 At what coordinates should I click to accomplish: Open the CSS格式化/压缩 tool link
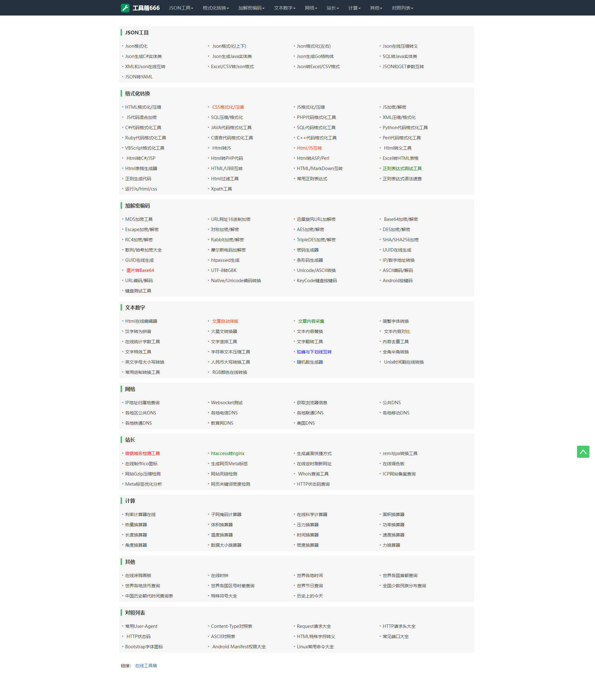point(228,107)
